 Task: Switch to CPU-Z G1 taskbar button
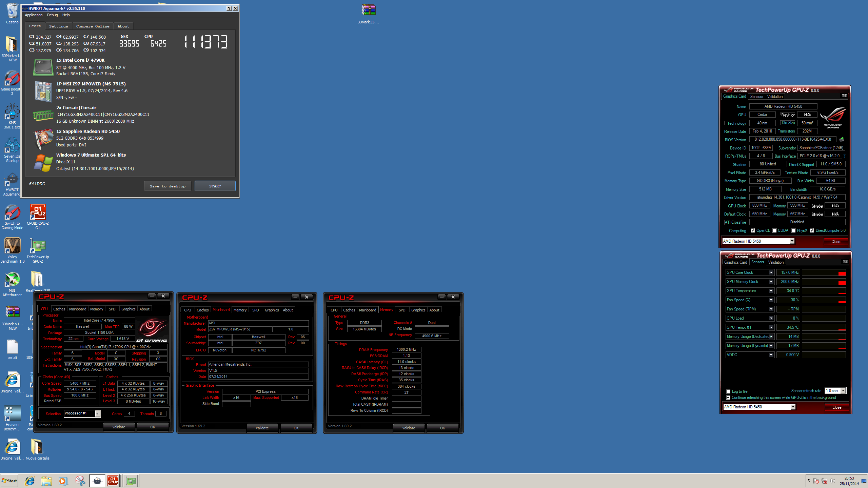coord(113,481)
